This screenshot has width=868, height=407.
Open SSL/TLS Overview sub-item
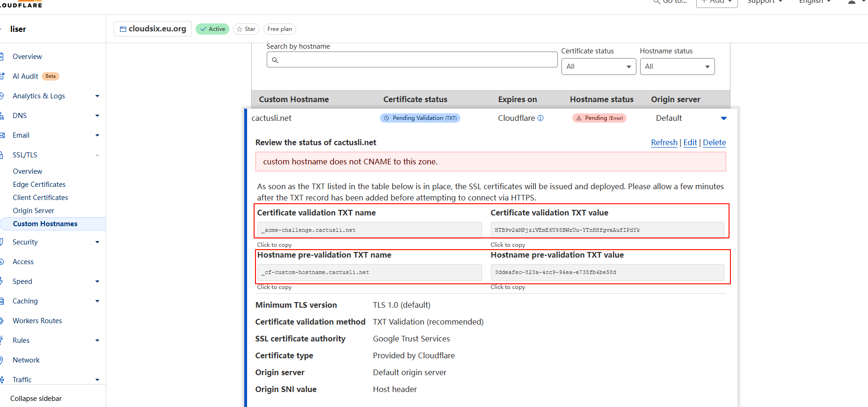tap(28, 171)
